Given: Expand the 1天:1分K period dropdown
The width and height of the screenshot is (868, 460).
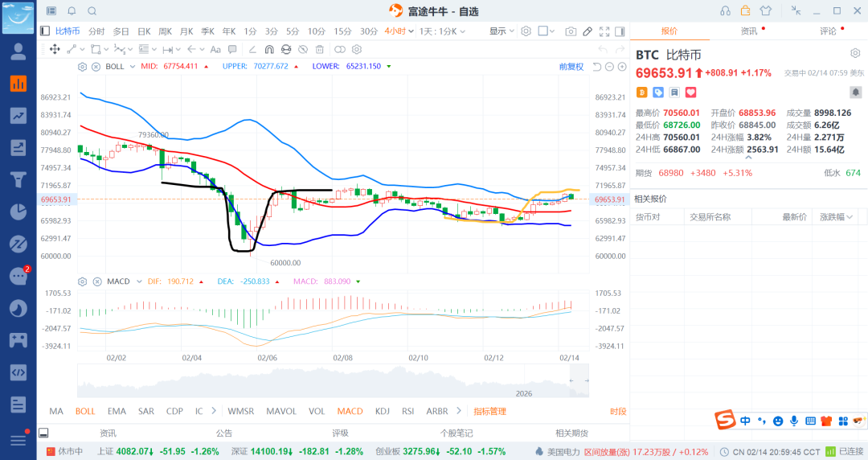Looking at the screenshot, I should [443, 31].
